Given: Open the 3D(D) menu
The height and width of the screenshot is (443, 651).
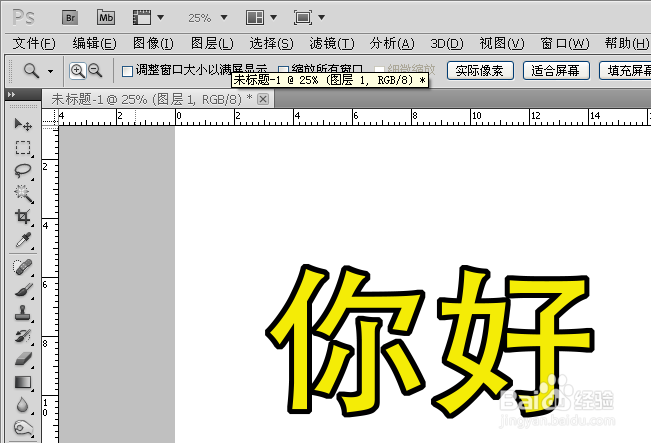Looking at the screenshot, I should pos(447,44).
